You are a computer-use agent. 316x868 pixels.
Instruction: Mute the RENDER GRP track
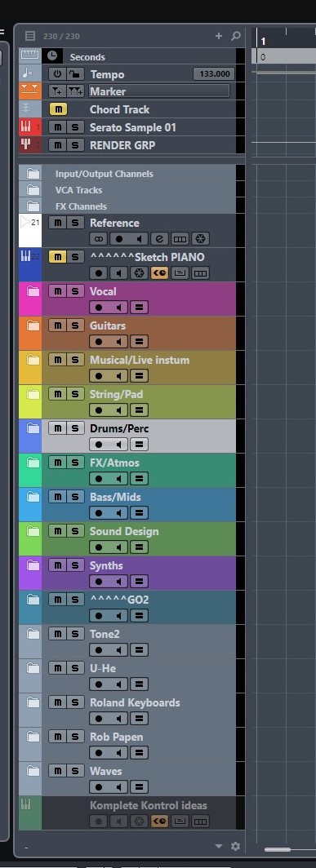click(57, 145)
